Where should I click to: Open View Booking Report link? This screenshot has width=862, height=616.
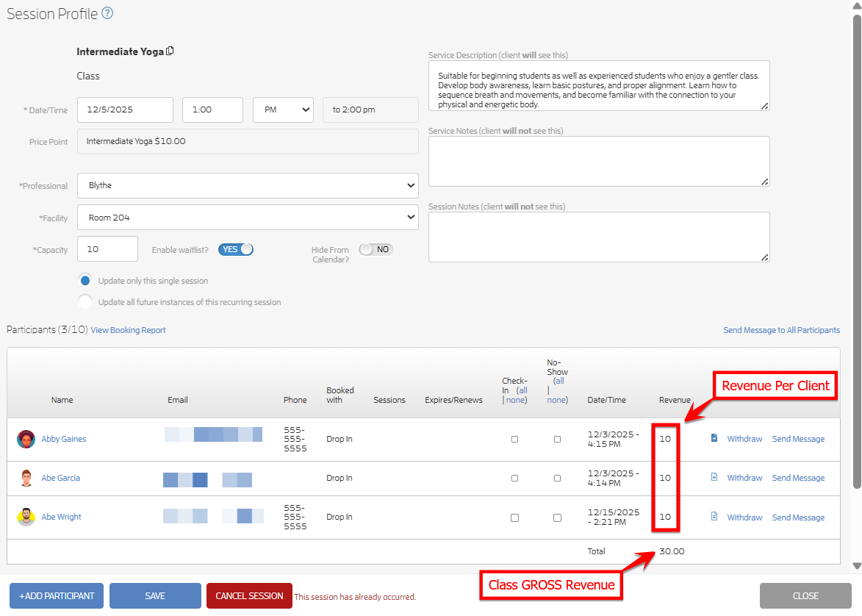point(128,330)
